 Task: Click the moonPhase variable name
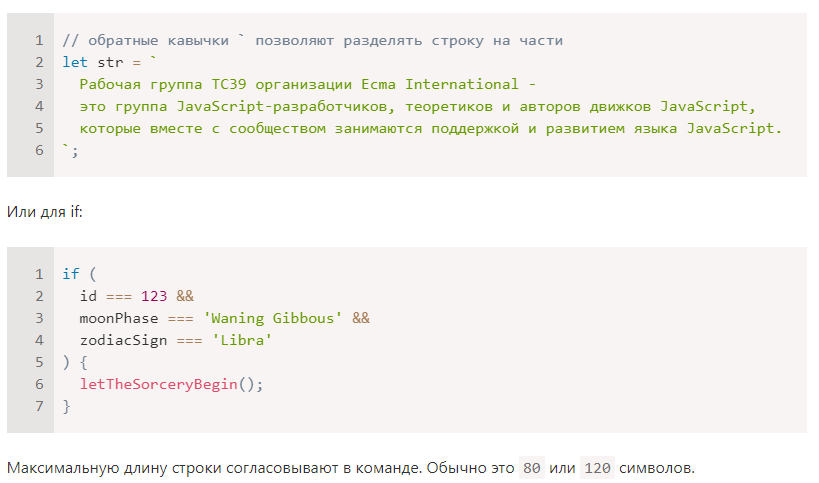tap(119, 319)
